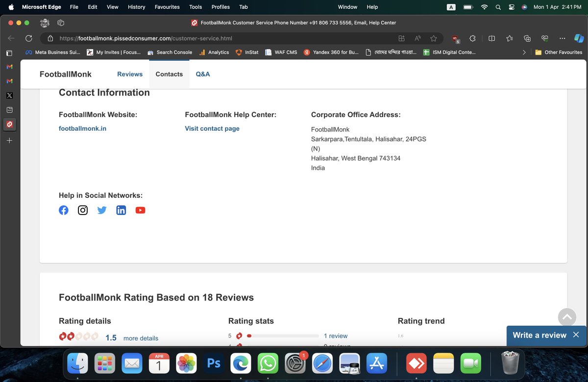Viewport: 588px width, 382px height.
Task: Open the profile avatar menu
Action: tap(45, 23)
